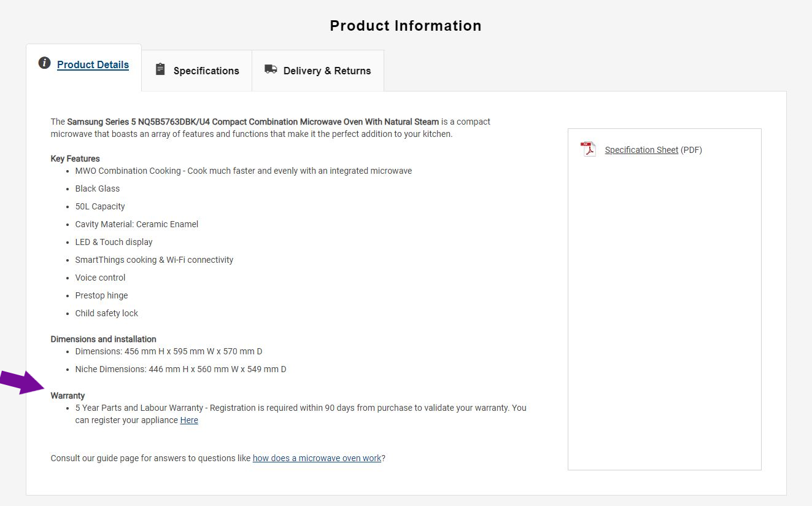This screenshot has height=506, width=812.
Task: Click the clipboard icon beside Specifications
Action: (160, 69)
